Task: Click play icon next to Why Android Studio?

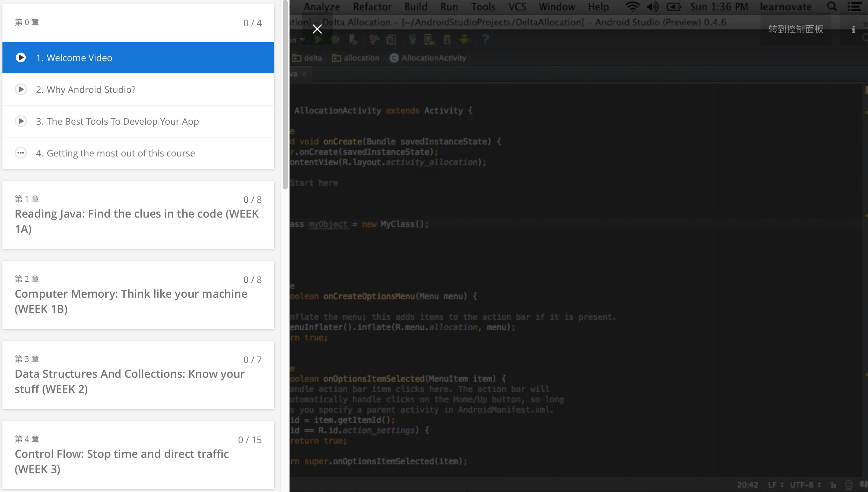Action: 20,90
